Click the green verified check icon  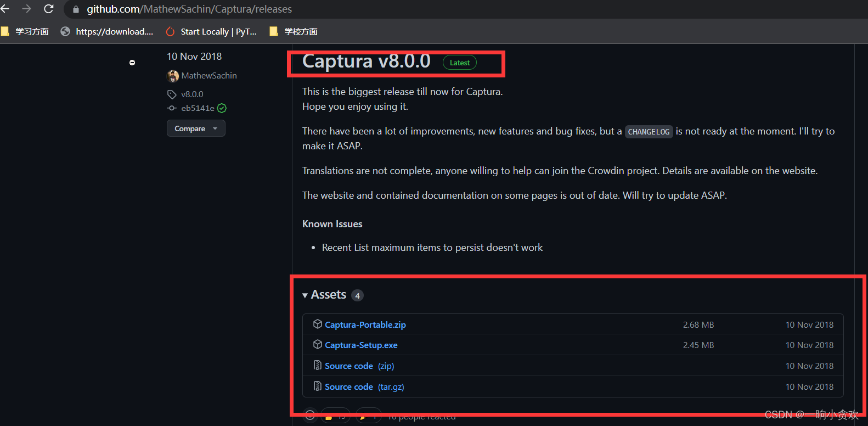click(x=222, y=108)
